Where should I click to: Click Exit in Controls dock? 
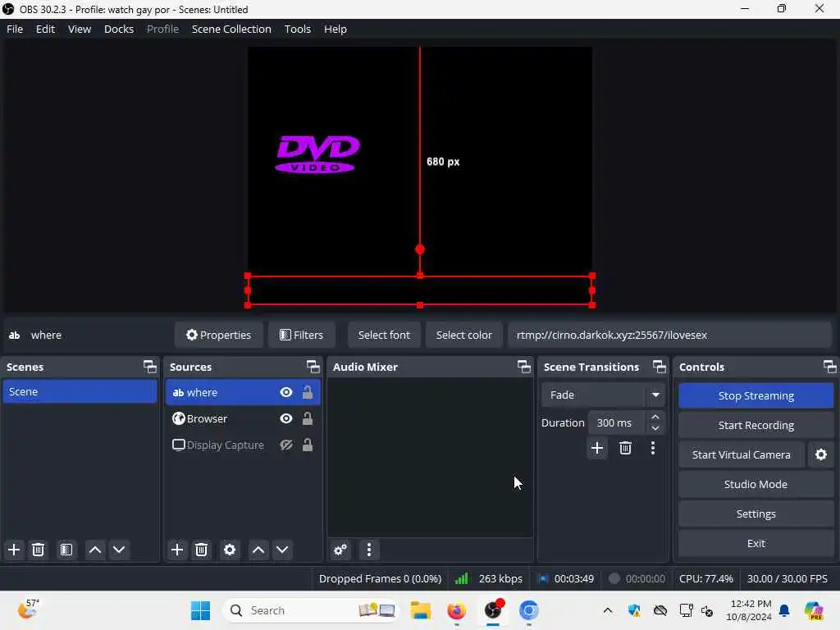click(756, 543)
